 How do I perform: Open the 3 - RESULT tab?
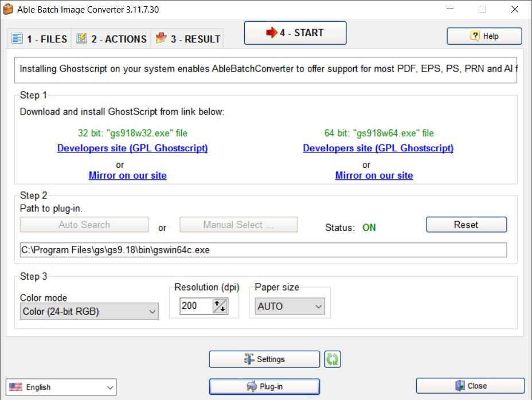pos(187,39)
